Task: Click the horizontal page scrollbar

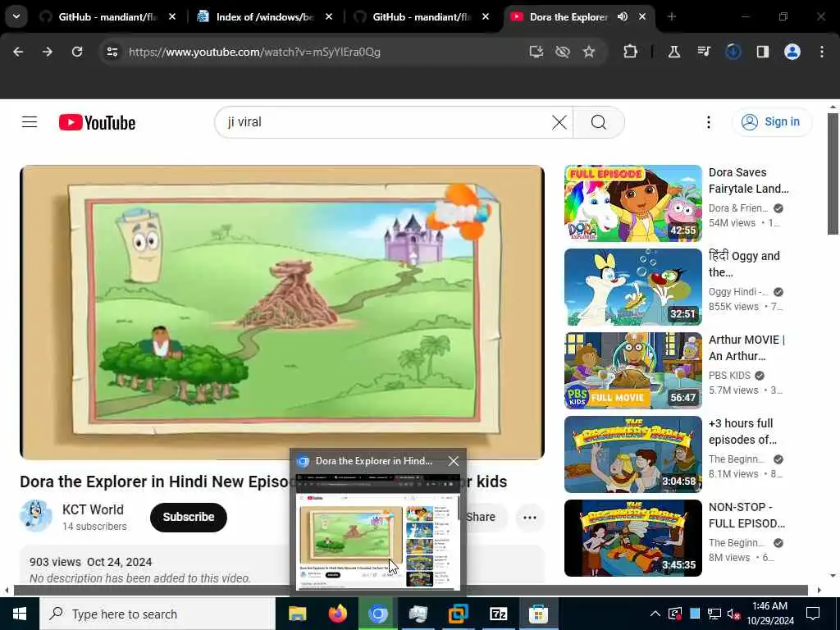Action: pos(410,591)
